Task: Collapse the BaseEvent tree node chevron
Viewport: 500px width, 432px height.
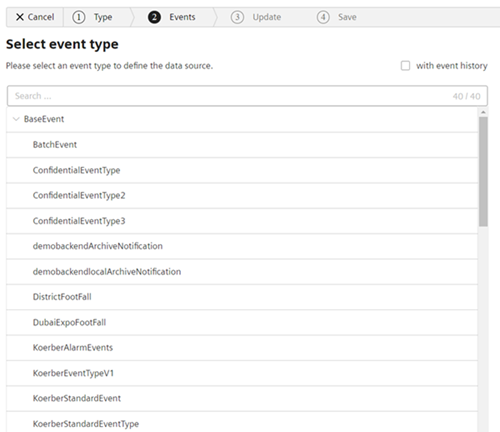Action: click(16, 119)
